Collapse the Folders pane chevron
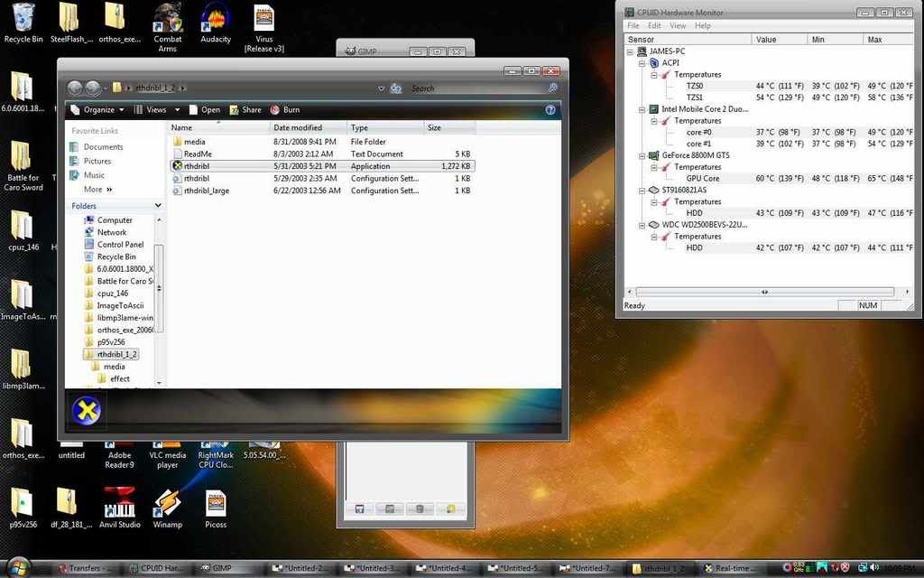 click(158, 205)
